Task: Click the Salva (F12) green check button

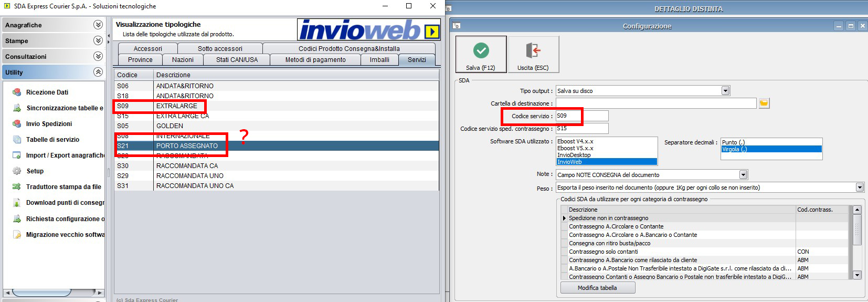Action: coord(481,54)
